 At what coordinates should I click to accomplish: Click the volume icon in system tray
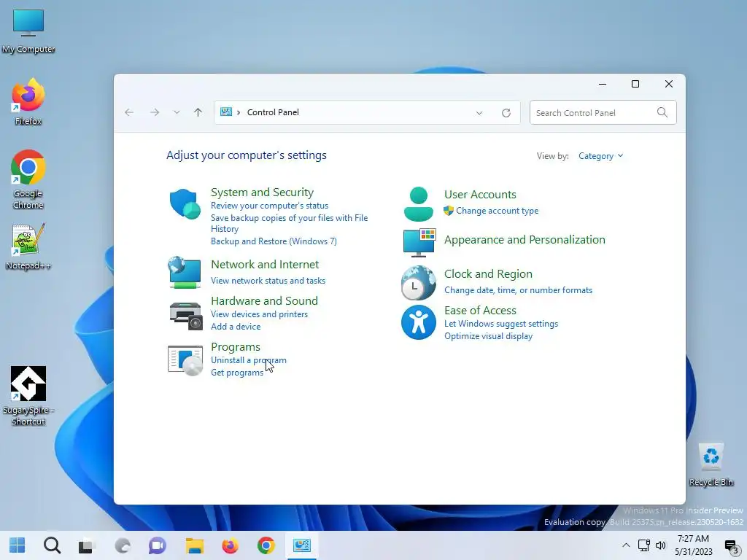click(661, 545)
